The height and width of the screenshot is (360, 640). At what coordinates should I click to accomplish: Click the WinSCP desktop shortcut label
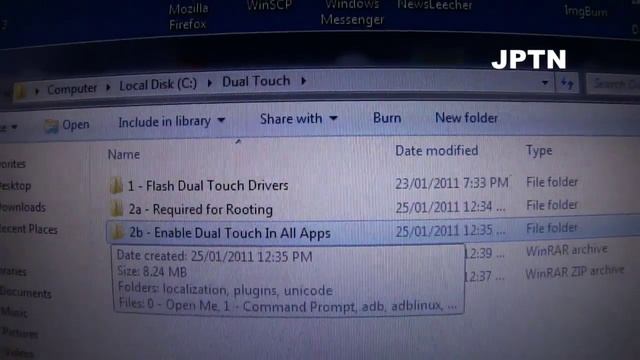pos(269,5)
